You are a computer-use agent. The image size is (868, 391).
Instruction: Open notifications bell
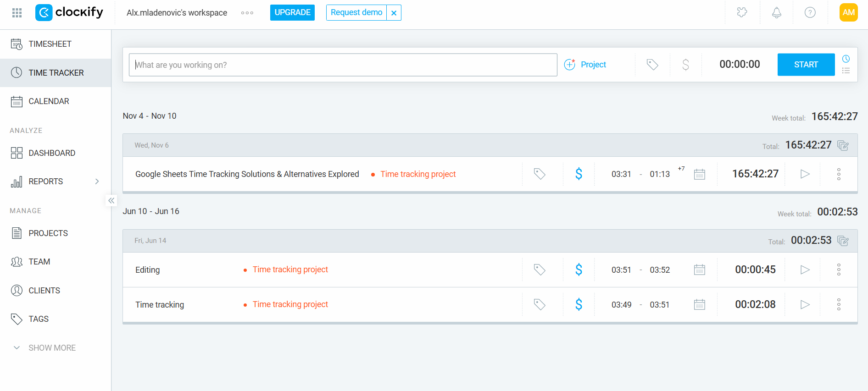pyautogui.click(x=776, y=12)
